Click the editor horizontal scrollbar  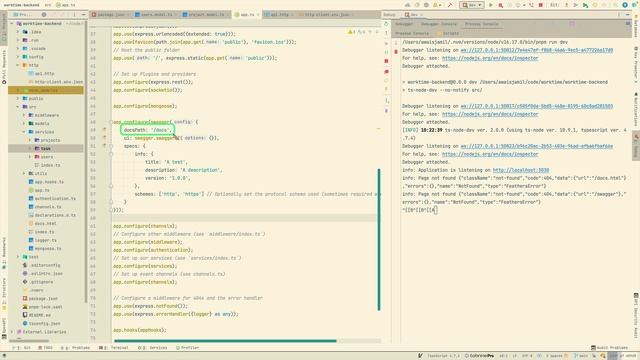pyautogui.click(x=225, y=340)
